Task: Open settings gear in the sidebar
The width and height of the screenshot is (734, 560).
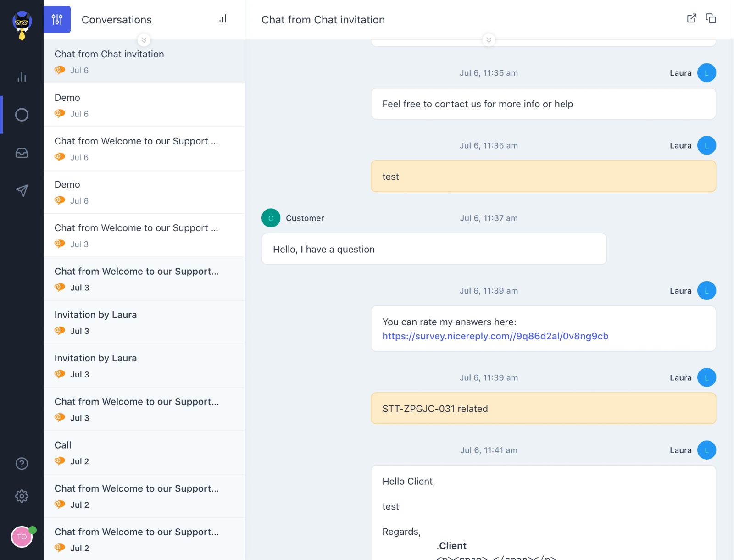Action: pyautogui.click(x=22, y=496)
